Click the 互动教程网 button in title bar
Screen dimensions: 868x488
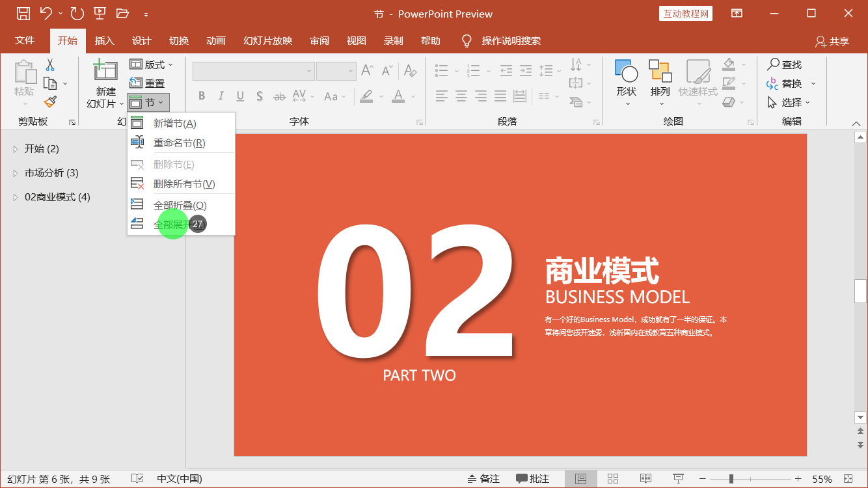point(686,14)
